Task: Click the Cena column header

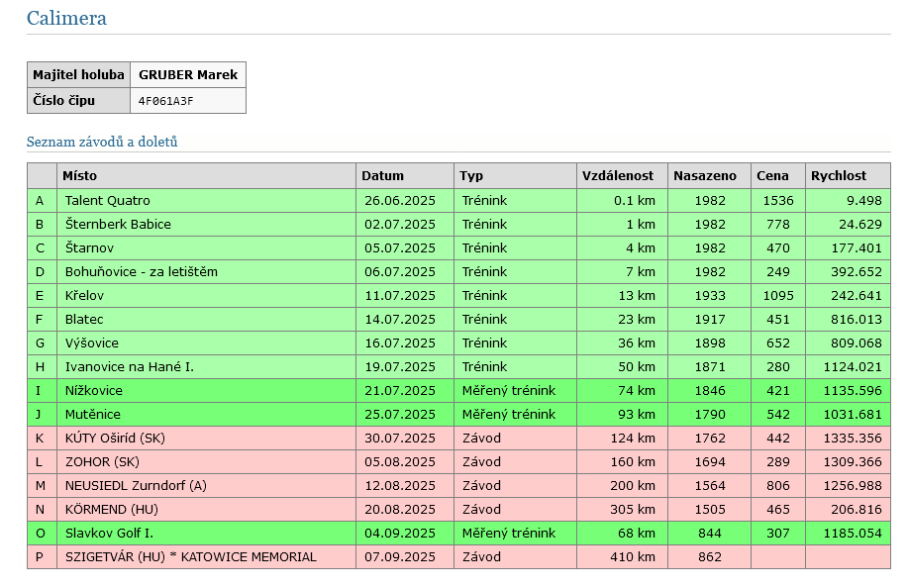Action: click(x=772, y=176)
